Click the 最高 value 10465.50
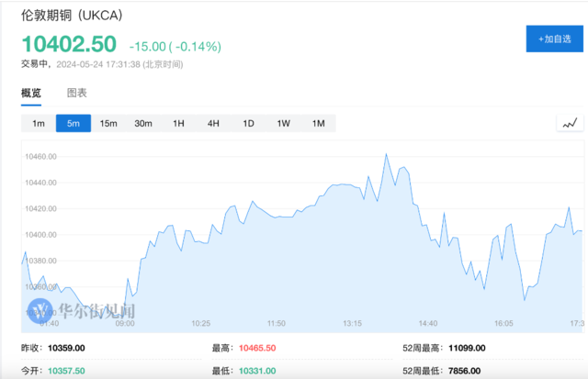This screenshot has height=379, width=588. [257, 348]
